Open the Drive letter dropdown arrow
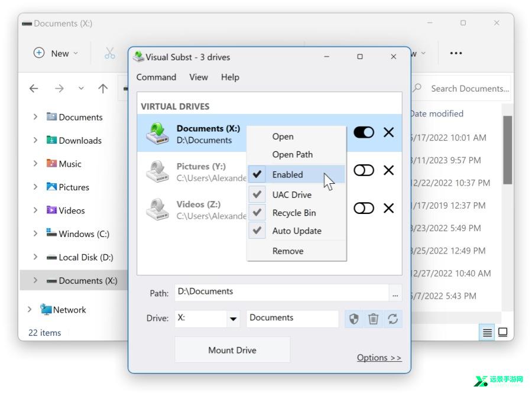532x396 pixels. (233, 319)
